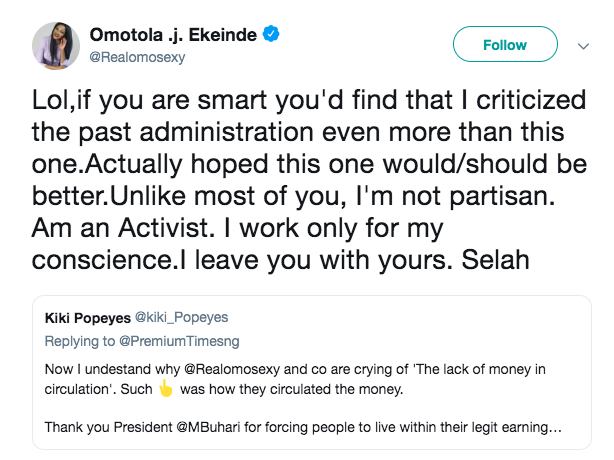Select the word 'Selah' ending the tweet

click(495, 260)
